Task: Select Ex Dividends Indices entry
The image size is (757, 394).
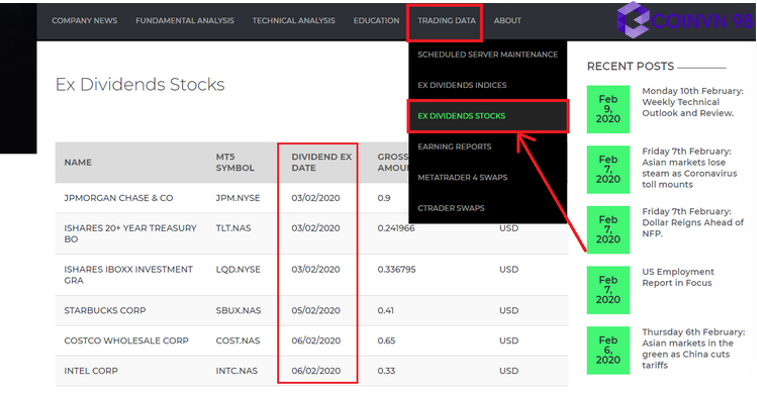Action: point(462,85)
